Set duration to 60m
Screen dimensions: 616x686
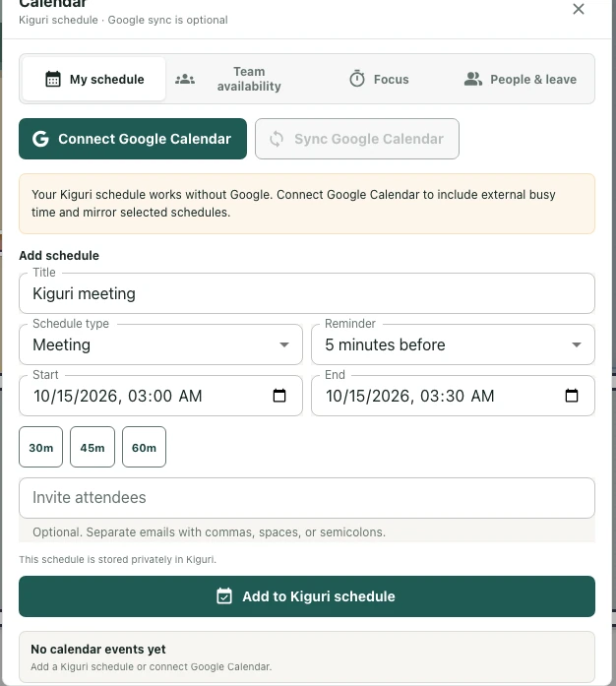[x=144, y=447]
